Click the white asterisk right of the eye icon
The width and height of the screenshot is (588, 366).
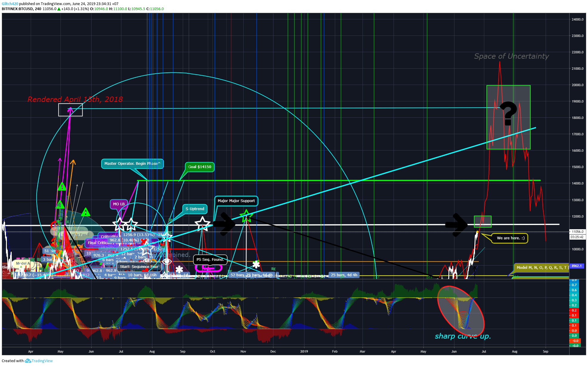click(x=179, y=270)
